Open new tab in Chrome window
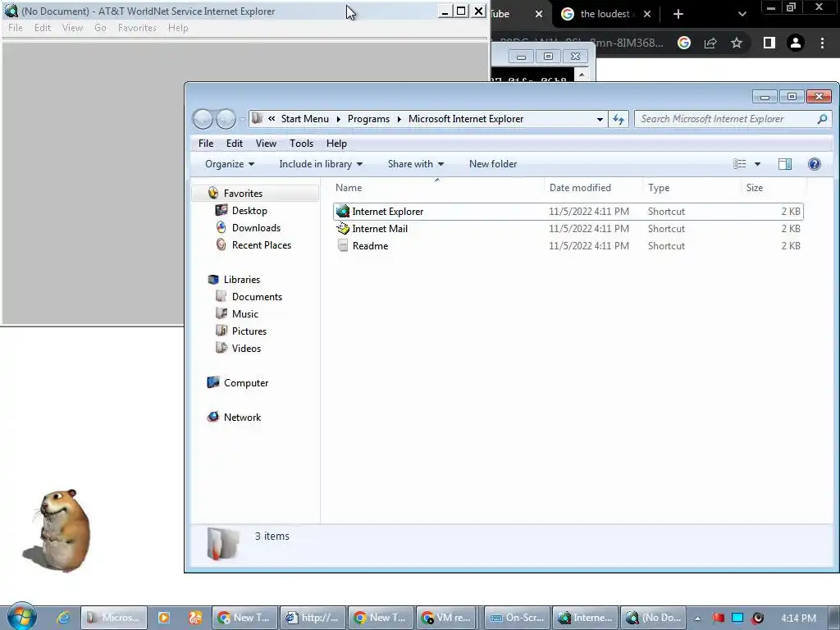Image resolution: width=840 pixels, height=630 pixels. coord(678,14)
